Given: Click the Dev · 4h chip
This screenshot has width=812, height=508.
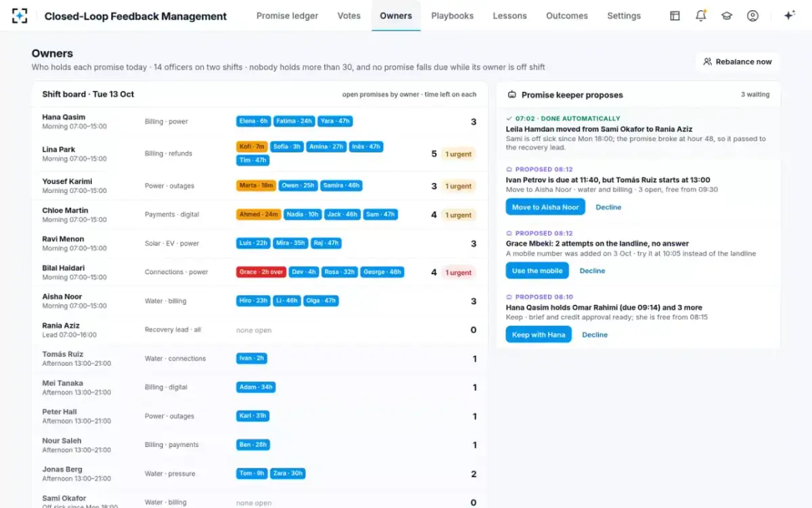Looking at the screenshot, I should click(304, 272).
